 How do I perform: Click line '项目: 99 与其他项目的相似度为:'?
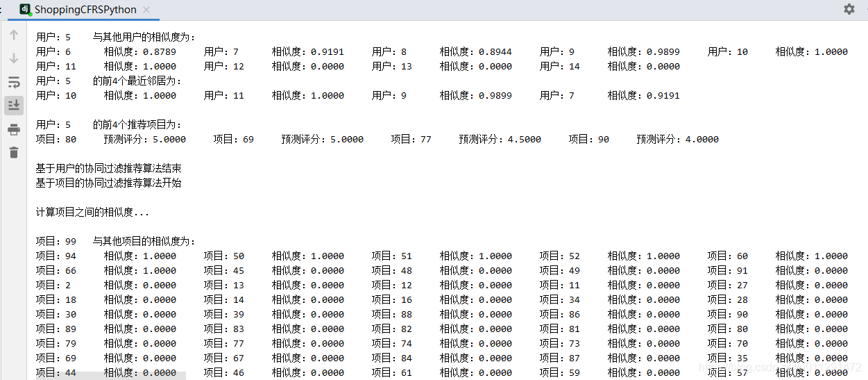click(x=116, y=241)
